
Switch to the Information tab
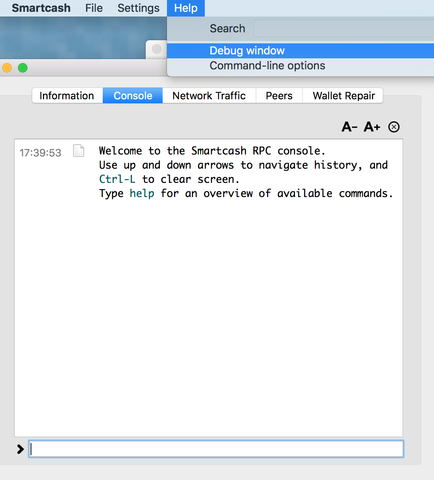tap(67, 96)
